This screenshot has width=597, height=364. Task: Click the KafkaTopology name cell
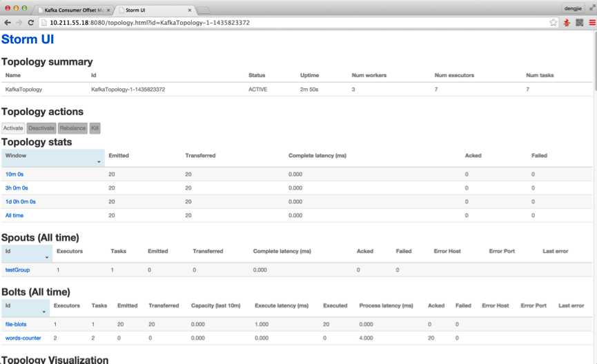[23, 90]
